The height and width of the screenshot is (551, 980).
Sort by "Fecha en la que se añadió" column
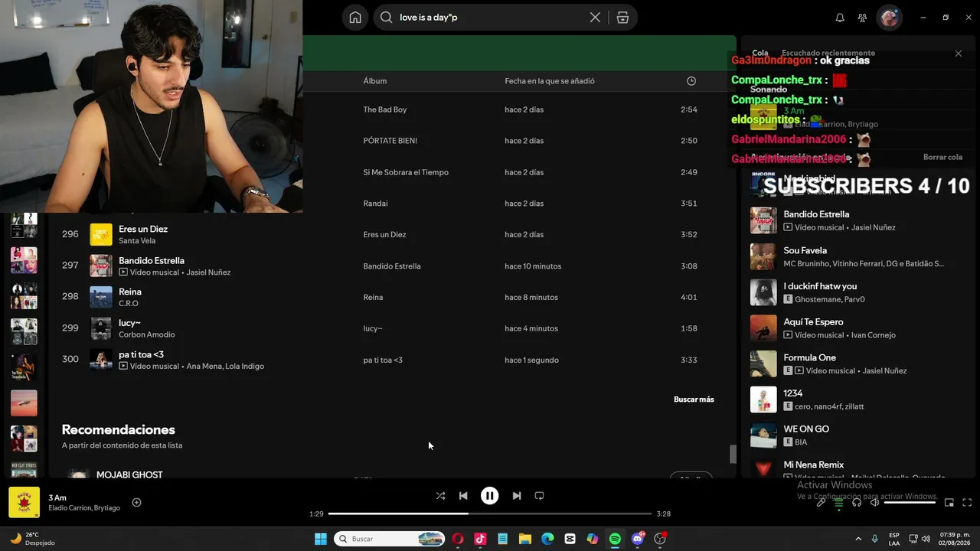pos(550,81)
